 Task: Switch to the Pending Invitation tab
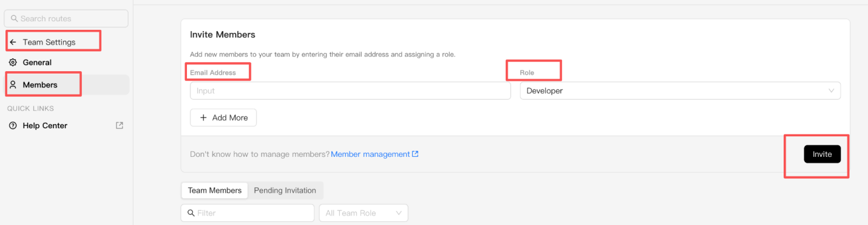[285, 190]
